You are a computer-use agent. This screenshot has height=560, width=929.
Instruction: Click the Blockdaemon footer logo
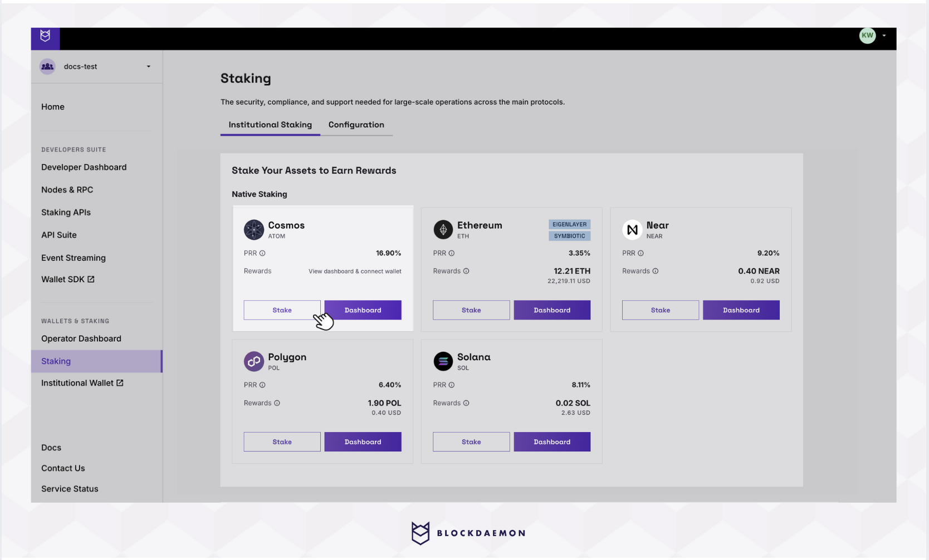[x=468, y=533]
